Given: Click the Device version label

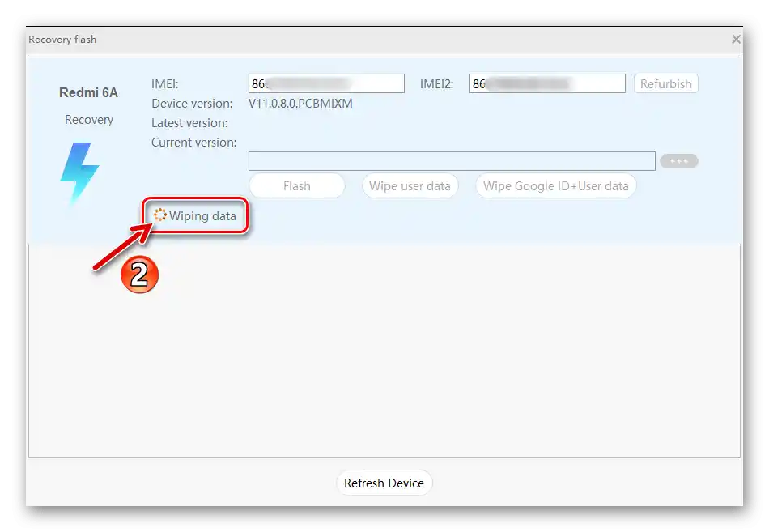Looking at the screenshot, I should click(x=192, y=104).
